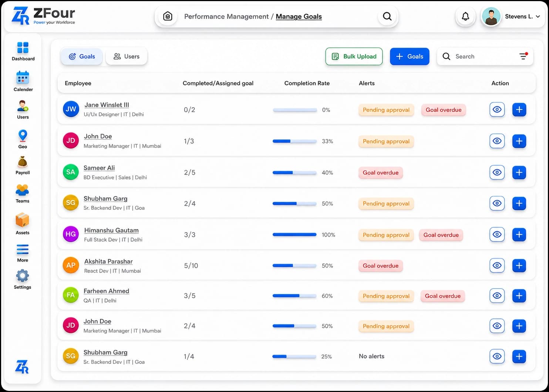Image resolution: width=549 pixels, height=392 pixels.
Task: Add goal for John Doe 2/4 row
Action: pos(519,326)
